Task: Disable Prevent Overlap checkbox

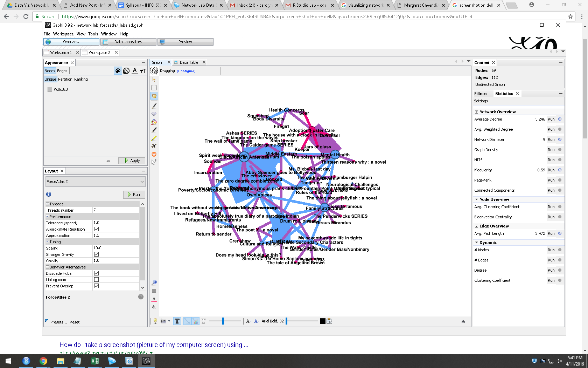Action: click(x=97, y=286)
